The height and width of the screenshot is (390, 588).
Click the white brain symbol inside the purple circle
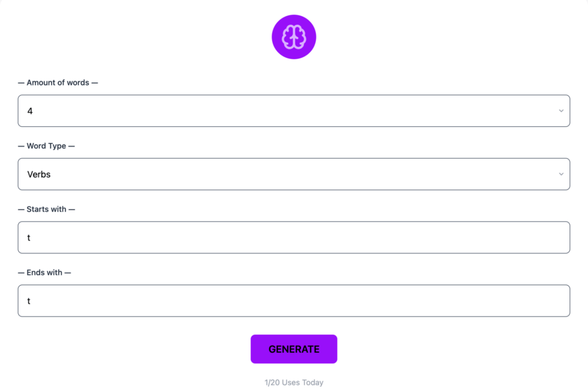pos(293,37)
